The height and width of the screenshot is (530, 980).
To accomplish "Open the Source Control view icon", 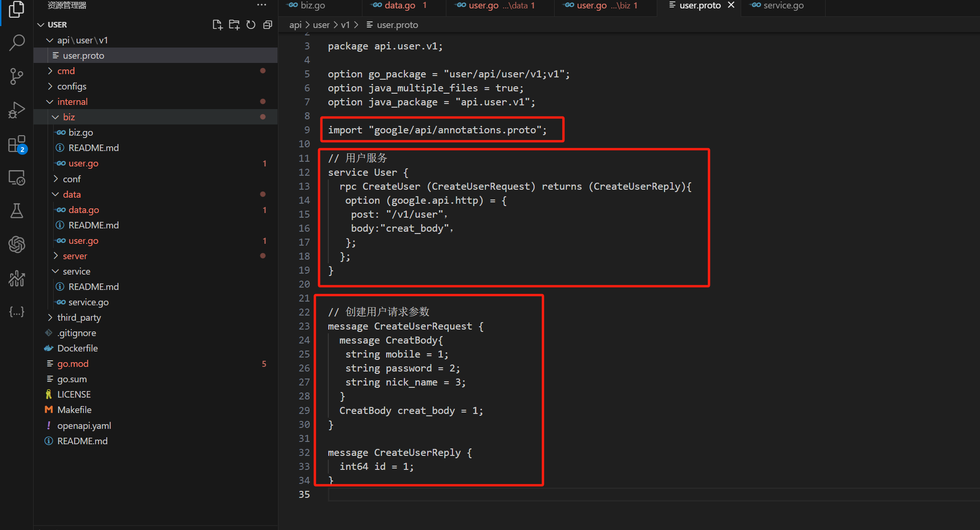I will (17, 76).
